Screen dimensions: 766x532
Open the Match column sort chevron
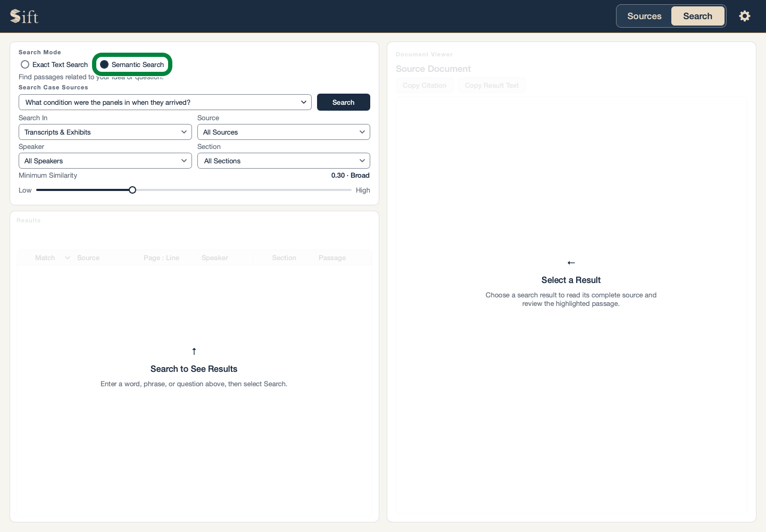click(x=68, y=257)
